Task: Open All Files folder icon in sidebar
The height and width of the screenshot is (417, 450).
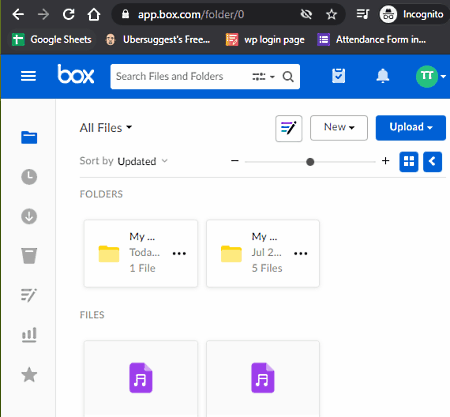Action: point(29,137)
